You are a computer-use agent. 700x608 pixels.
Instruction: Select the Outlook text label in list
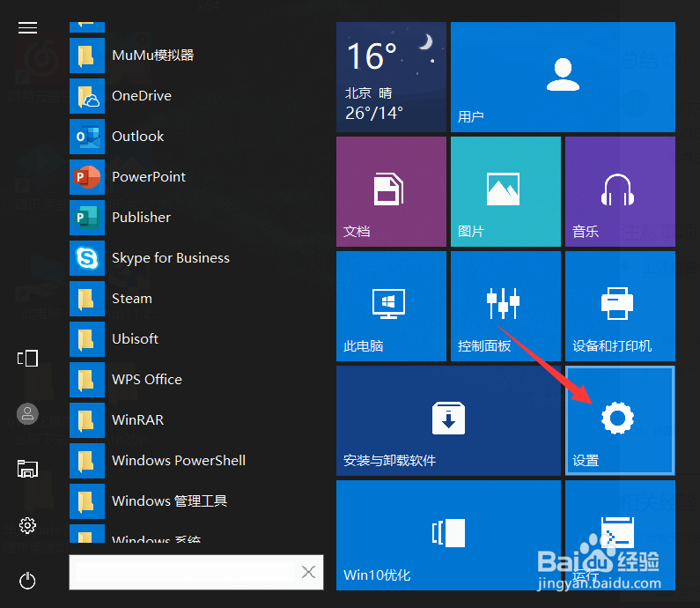(x=138, y=137)
